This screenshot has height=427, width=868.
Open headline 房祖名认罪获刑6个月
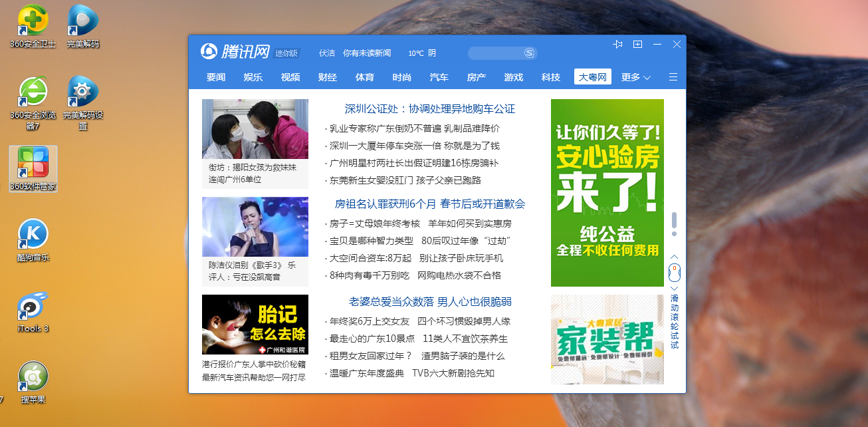pyautogui.click(x=385, y=204)
